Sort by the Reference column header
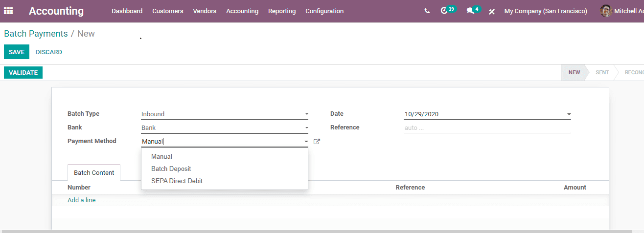This screenshot has height=233, width=644. [x=410, y=187]
